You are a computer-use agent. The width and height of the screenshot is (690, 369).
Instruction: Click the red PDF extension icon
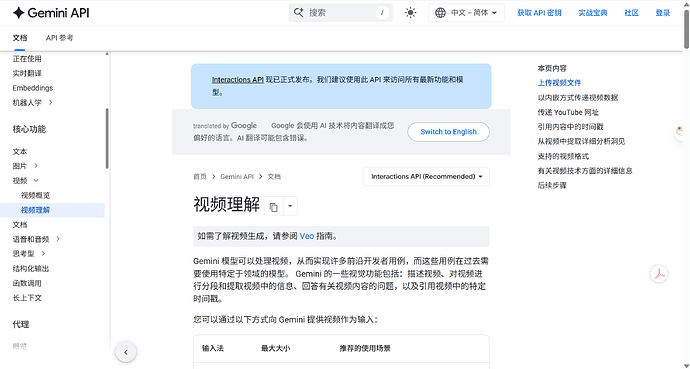(659, 274)
